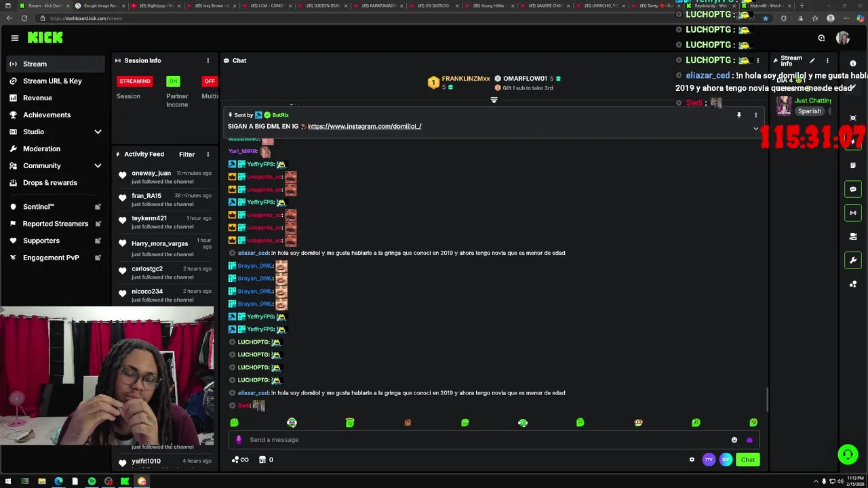
Task: Open Session Info options menu
Action: [x=208, y=60]
